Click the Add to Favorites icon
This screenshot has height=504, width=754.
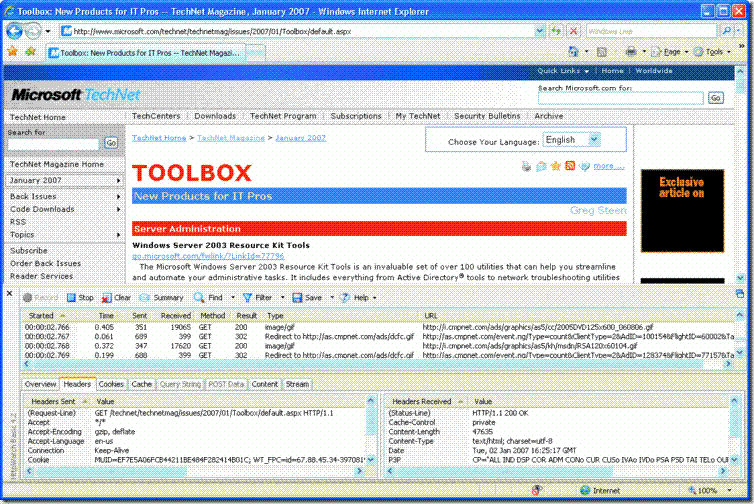coord(31,51)
